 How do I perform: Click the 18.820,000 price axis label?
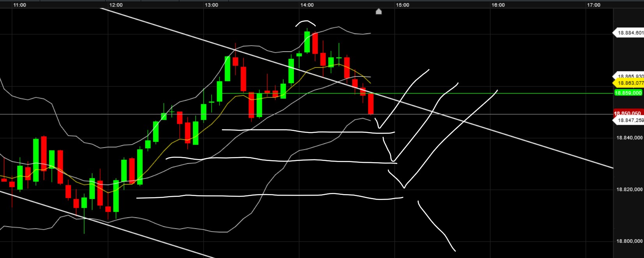(630, 189)
